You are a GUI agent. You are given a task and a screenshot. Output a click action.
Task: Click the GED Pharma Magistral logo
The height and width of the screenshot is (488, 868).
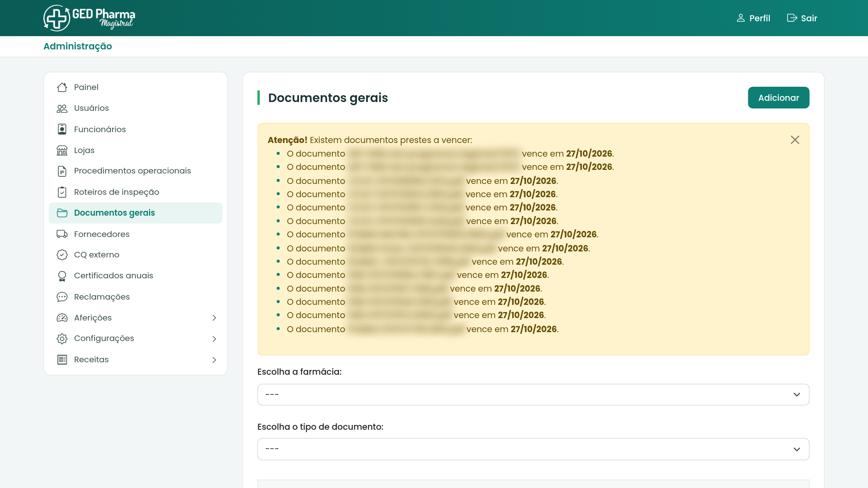[x=89, y=18]
